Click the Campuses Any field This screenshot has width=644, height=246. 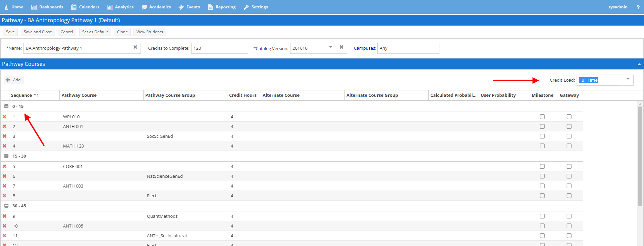pos(408,48)
